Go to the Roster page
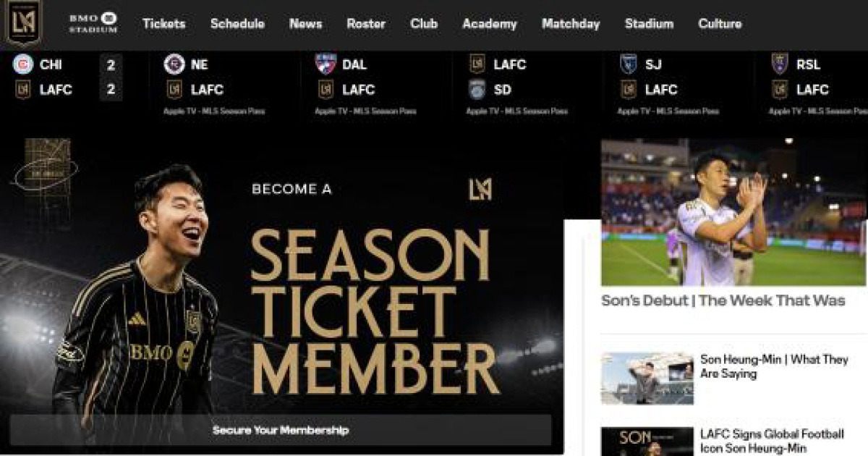This screenshot has width=868, height=456. 366,23
